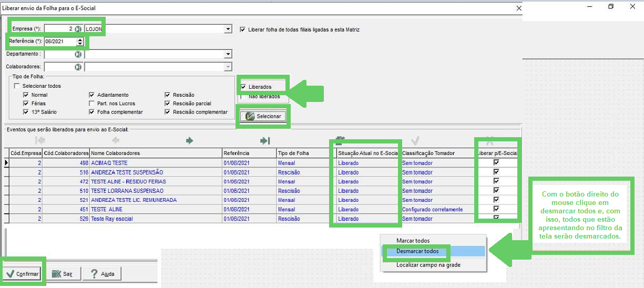
Task: Expand the Empresa name dropdown
Action: (x=228, y=29)
